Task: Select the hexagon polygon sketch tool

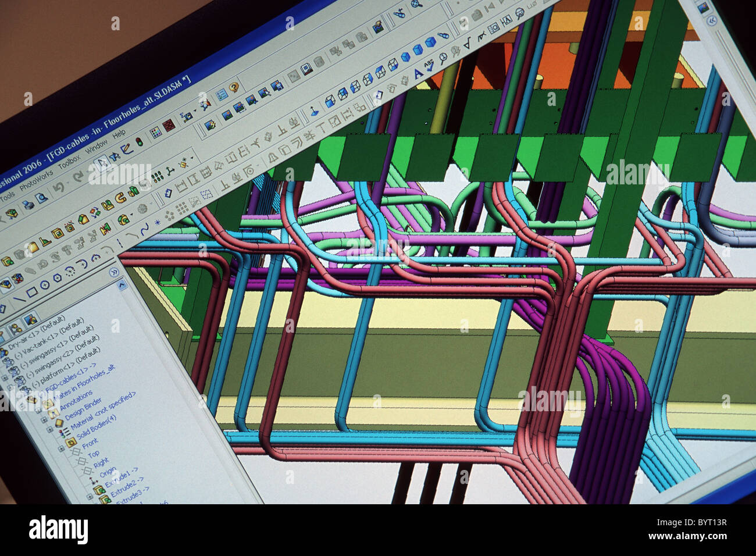Action: (58, 279)
